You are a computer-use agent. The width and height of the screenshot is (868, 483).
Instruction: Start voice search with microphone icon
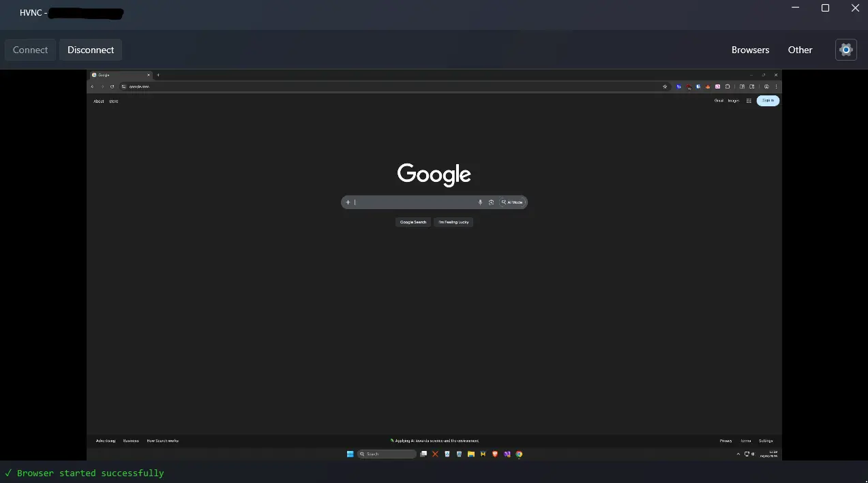tap(480, 202)
